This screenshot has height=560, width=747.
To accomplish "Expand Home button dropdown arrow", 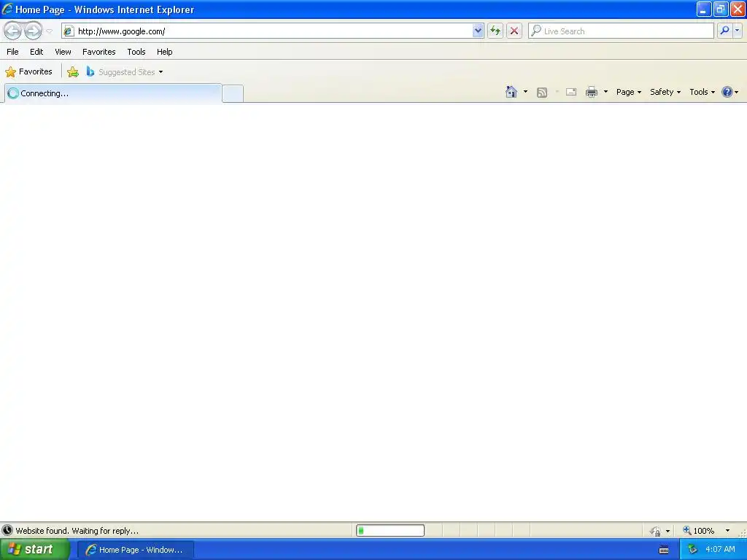I will 525,92.
